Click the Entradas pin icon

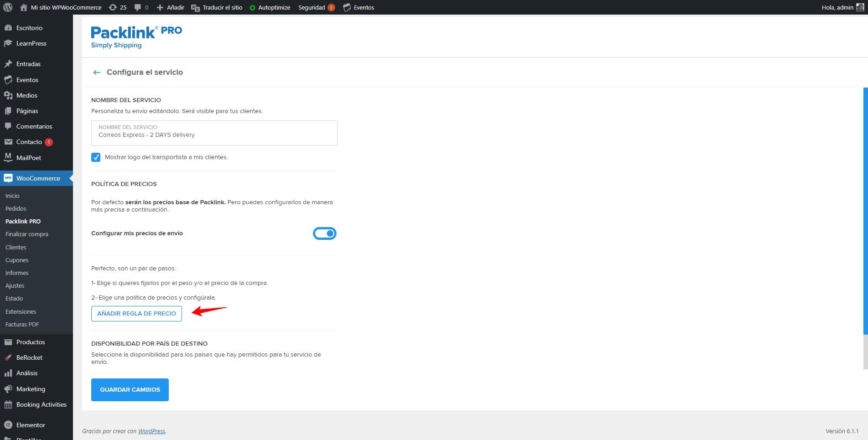click(8, 64)
